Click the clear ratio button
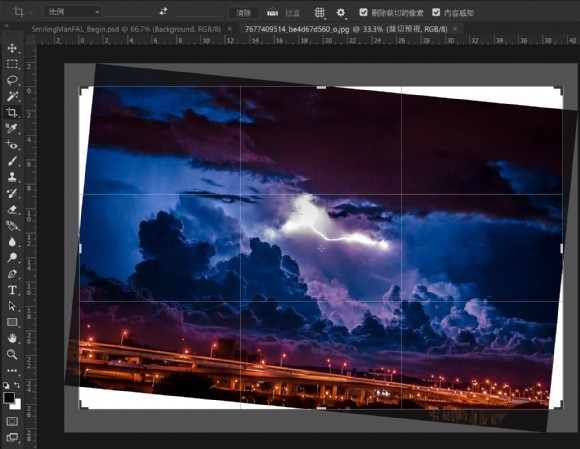Viewport: 580px width, 449px height. [x=243, y=13]
